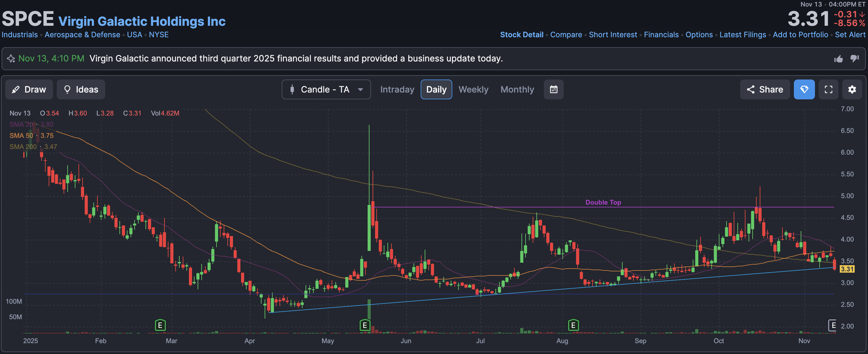Viewport: 868px width, 354px height.
Task: Click the February earnings E marker
Action: [160, 325]
